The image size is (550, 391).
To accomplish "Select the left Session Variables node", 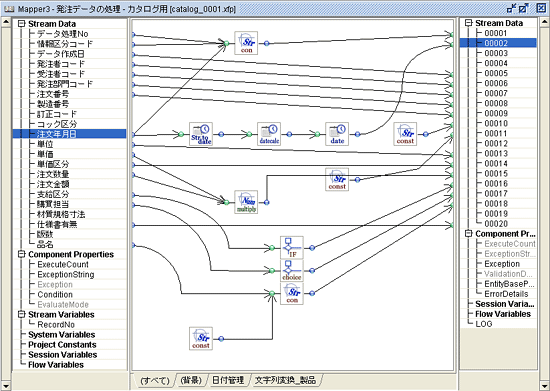I will pyautogui.click(x=62, y=355).
